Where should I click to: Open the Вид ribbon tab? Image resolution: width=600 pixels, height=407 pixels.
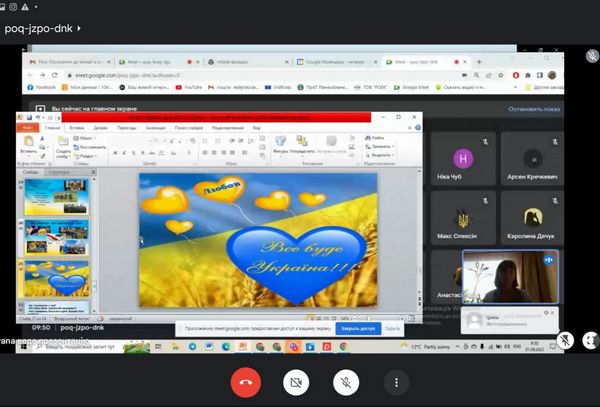click(x=256, y=128)
